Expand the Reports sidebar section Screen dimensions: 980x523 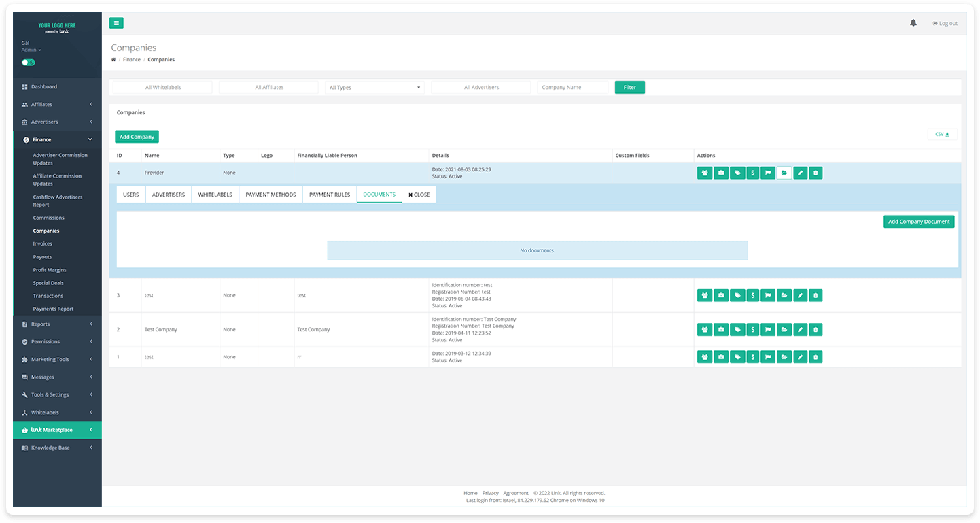[57, 324]
